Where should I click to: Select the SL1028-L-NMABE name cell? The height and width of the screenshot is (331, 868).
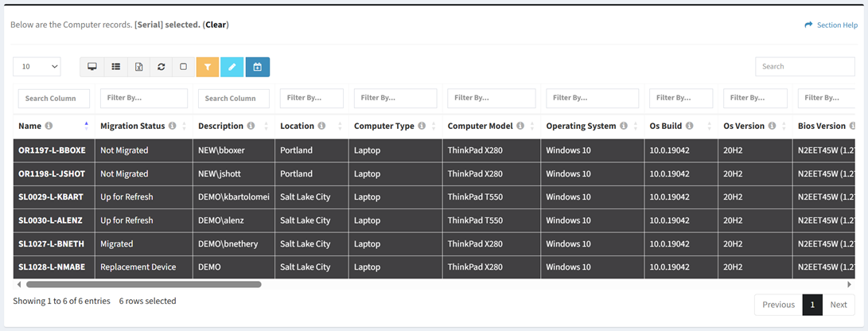[x=53, y=267]
